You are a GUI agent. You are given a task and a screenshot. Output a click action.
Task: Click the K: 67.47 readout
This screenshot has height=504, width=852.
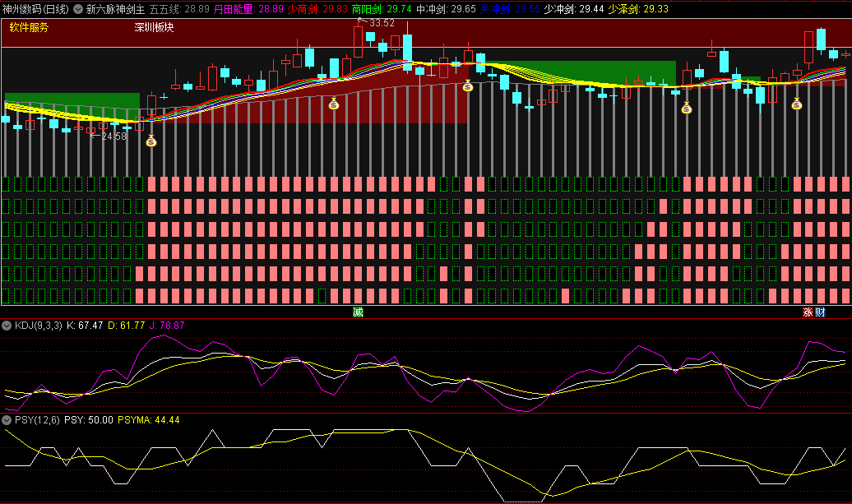[x=85, y=326]
